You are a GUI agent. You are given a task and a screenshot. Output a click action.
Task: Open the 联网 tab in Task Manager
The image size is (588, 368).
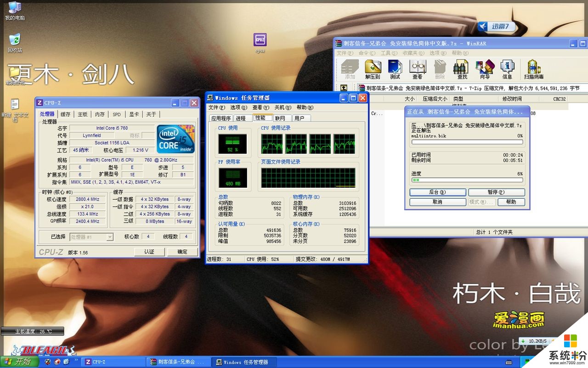(x=281, y=118)
